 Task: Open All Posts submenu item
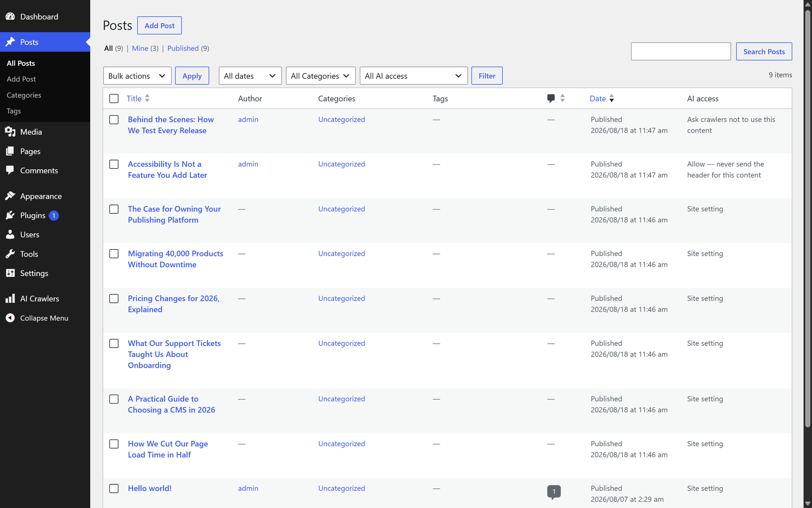pos(21,63)
